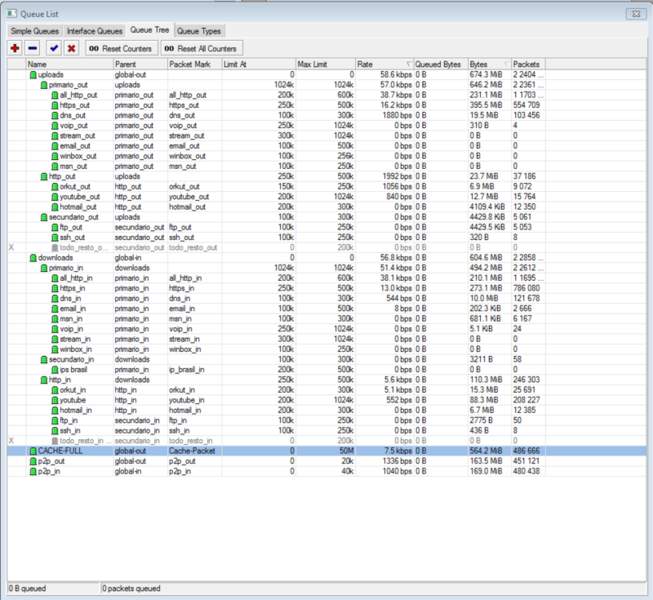Select the hotmail_in queue row
Image resolution: width=653 pixels, height=600 pixels.
pos(327,411)
